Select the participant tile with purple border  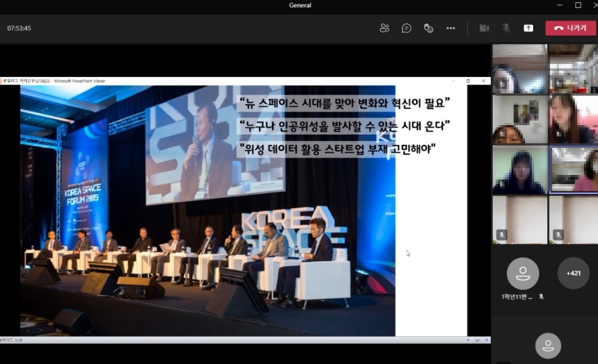(574, 169)
